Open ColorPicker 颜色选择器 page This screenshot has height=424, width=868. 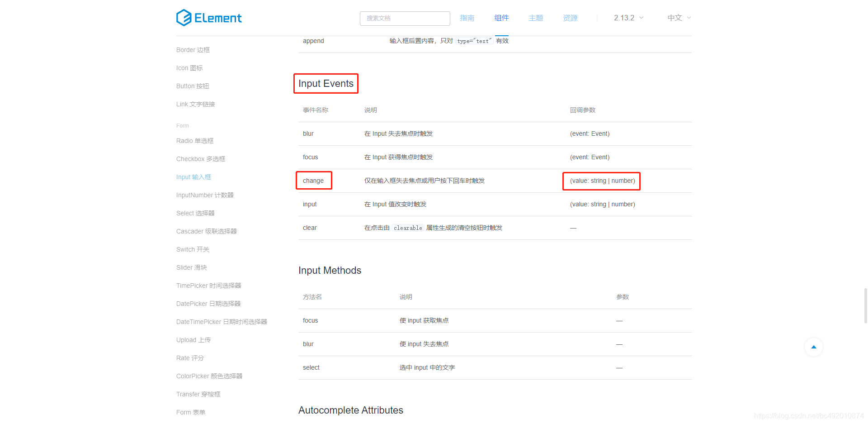pos(209,376)
